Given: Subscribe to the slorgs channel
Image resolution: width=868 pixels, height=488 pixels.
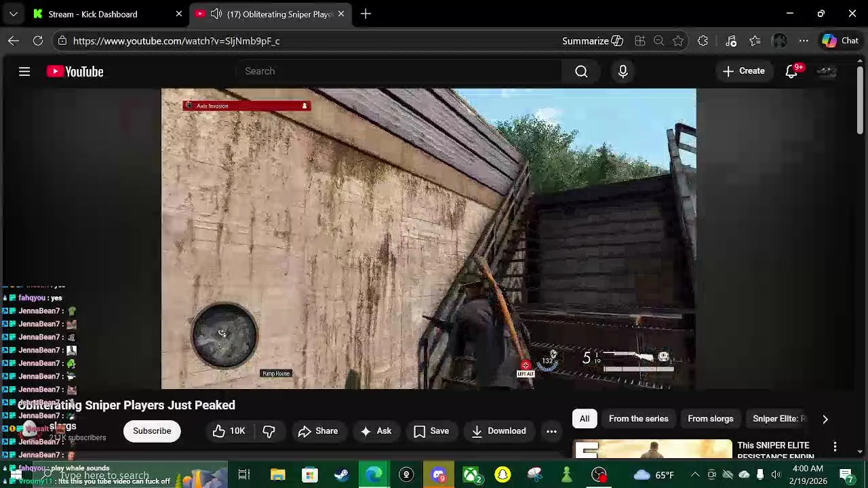Looking at the screenshot, I should [152, 431].
